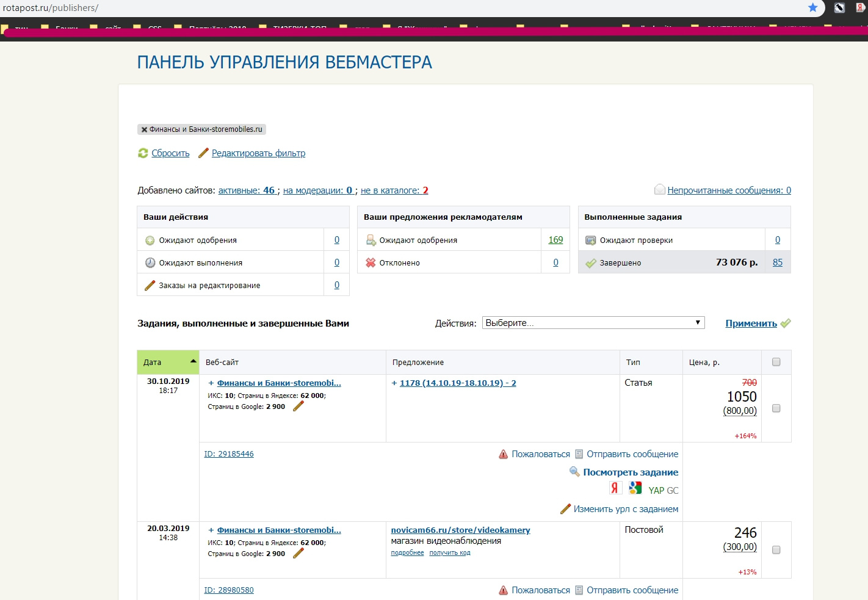
Task: Open the 0 count for Отклонено
Action: tap(555, 262)
